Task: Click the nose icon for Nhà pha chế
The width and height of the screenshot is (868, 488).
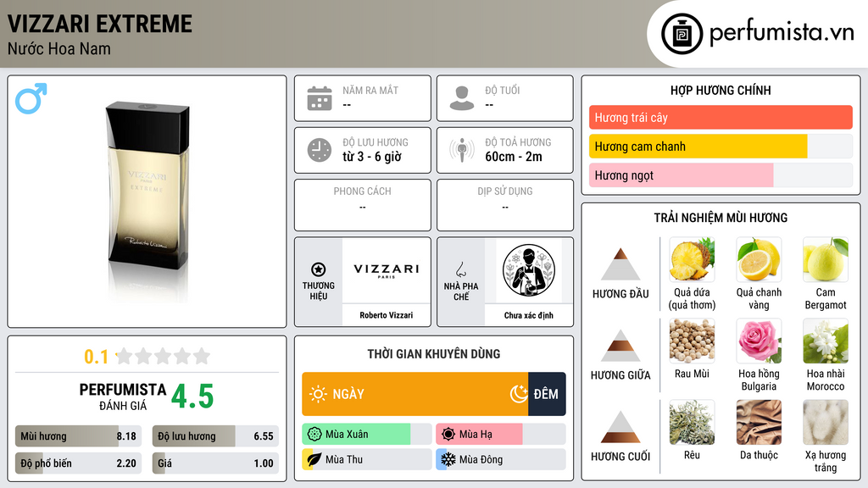Action: (x=460, y=269)
